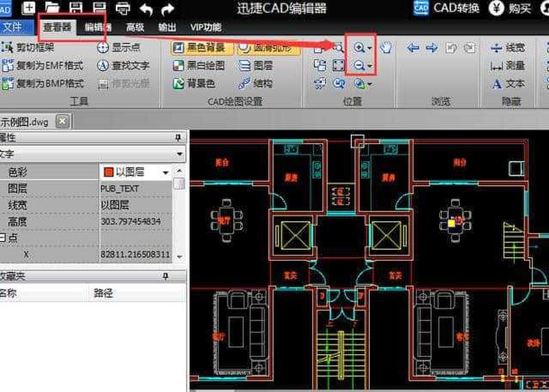Click the last page icon in 浏览 group
Image resolution: width=549 pixels, height=392 pixels.
470,47
